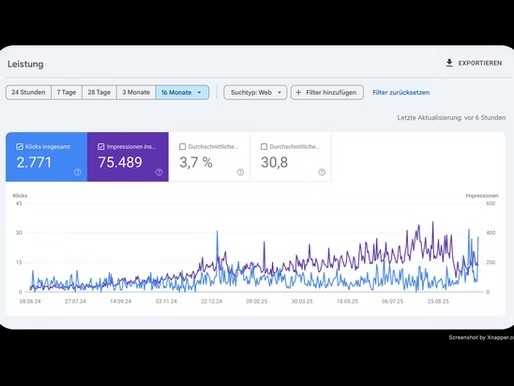Enable the 30,8 average position checkbox
The height and width of the screenshot is (386, 514).
264,147
